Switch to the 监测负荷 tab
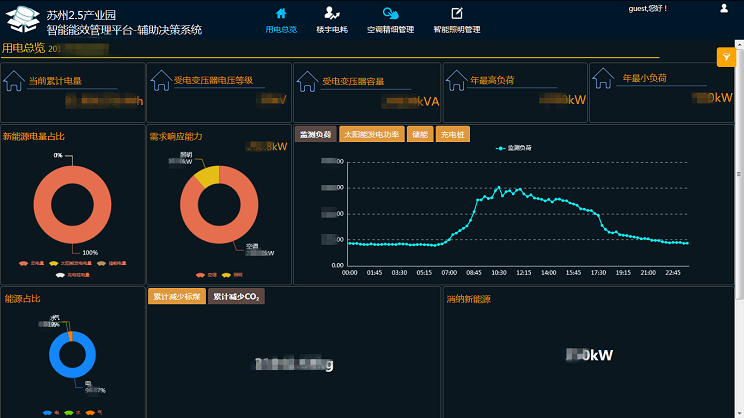The height and width of the screenshot is (418, 744). click(x=315, y=134)
